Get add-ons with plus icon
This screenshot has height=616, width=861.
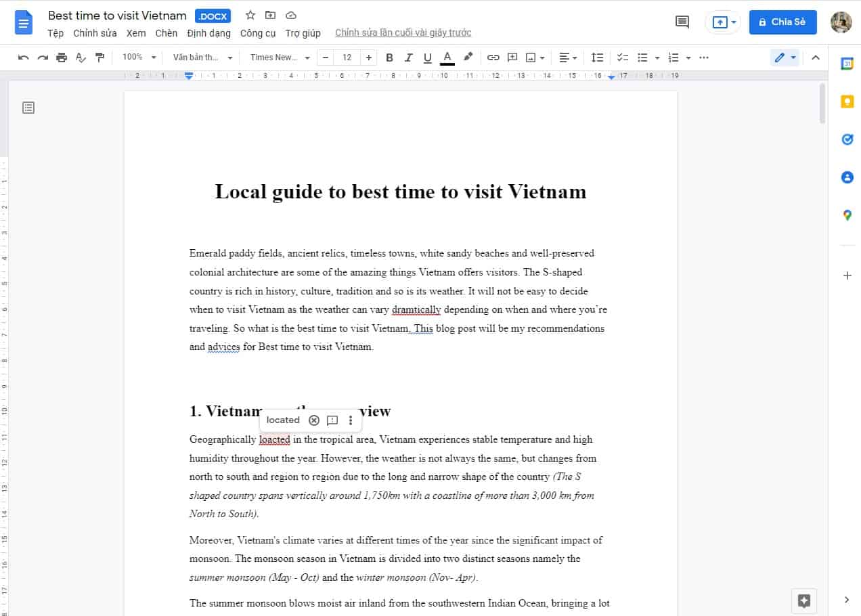[x=847, y=276]
